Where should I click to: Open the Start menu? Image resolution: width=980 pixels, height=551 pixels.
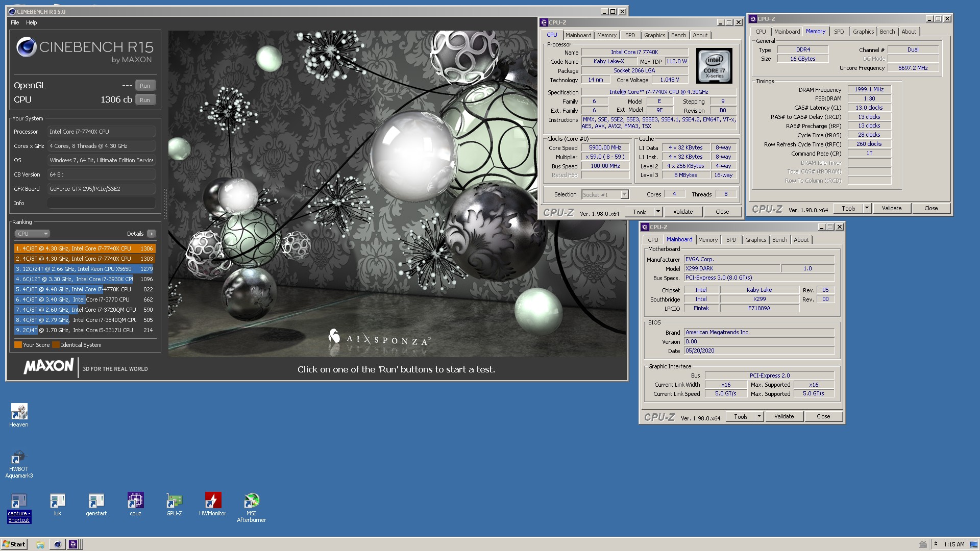14,544
